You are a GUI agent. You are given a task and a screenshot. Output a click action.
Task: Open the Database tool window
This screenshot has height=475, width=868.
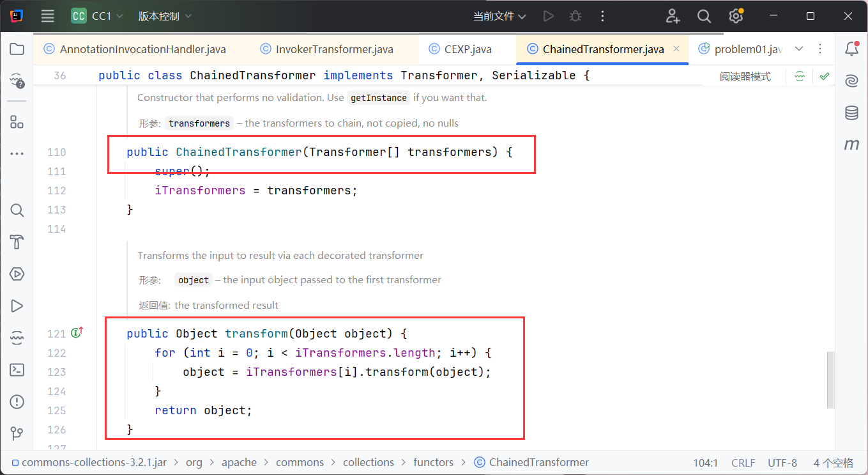pos(851,113)
